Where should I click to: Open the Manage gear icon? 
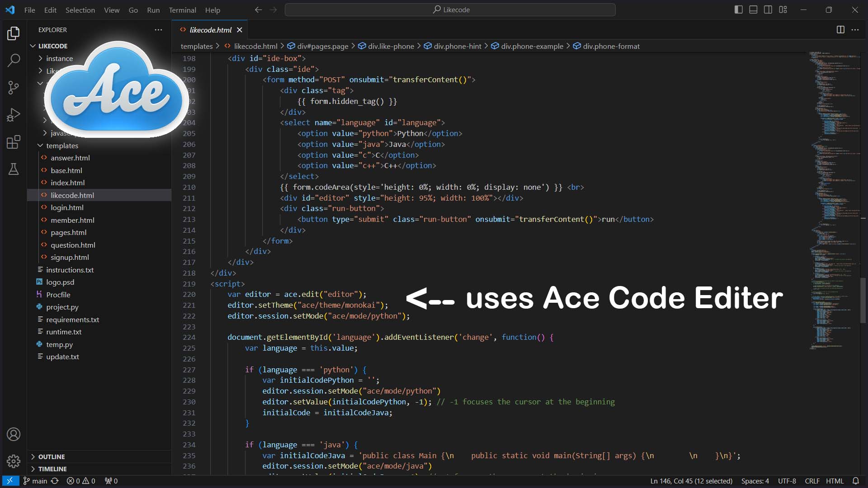14,461
